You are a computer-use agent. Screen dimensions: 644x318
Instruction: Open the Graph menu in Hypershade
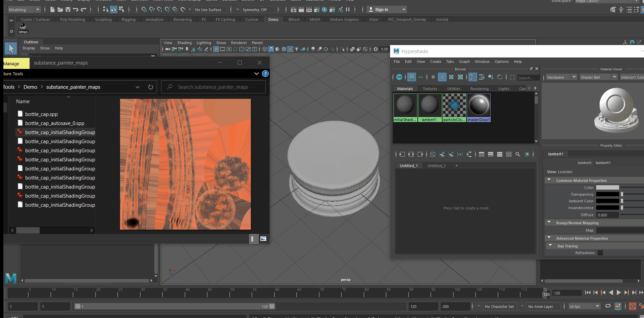coord(464,62)
